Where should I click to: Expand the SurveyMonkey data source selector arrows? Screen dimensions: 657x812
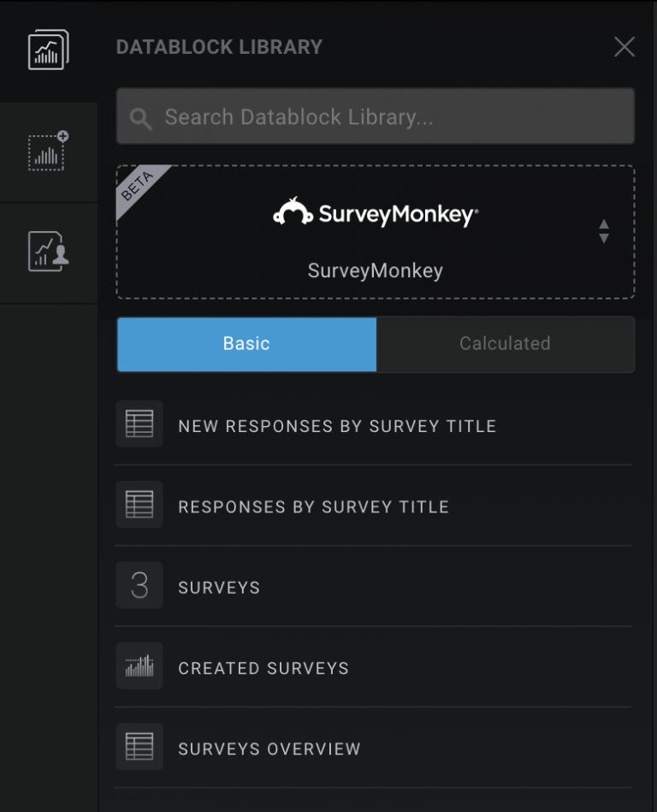604,231
